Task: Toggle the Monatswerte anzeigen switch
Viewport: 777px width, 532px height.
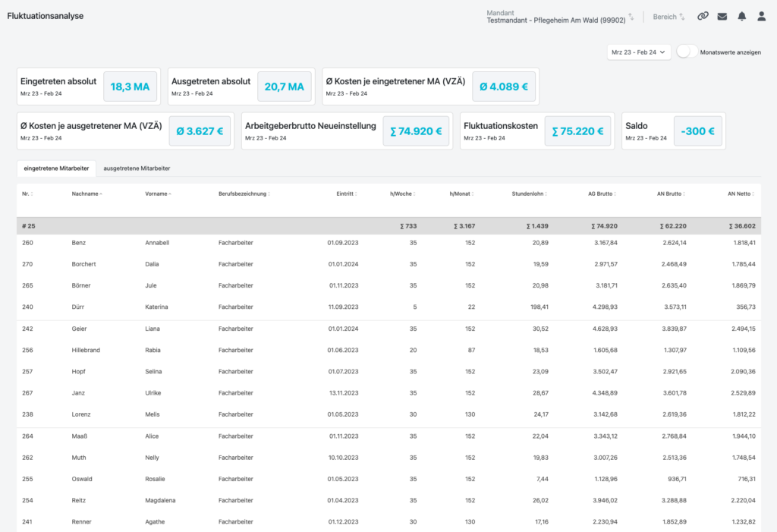Action: [x=687, y=52]
